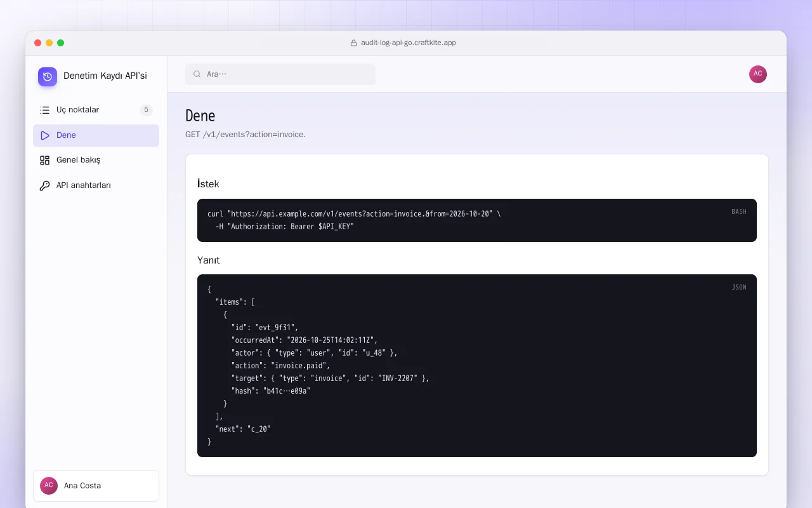Click the API anahtarları key icon
Viewport: 812px width, 508px height.
[x=44, y=185]
